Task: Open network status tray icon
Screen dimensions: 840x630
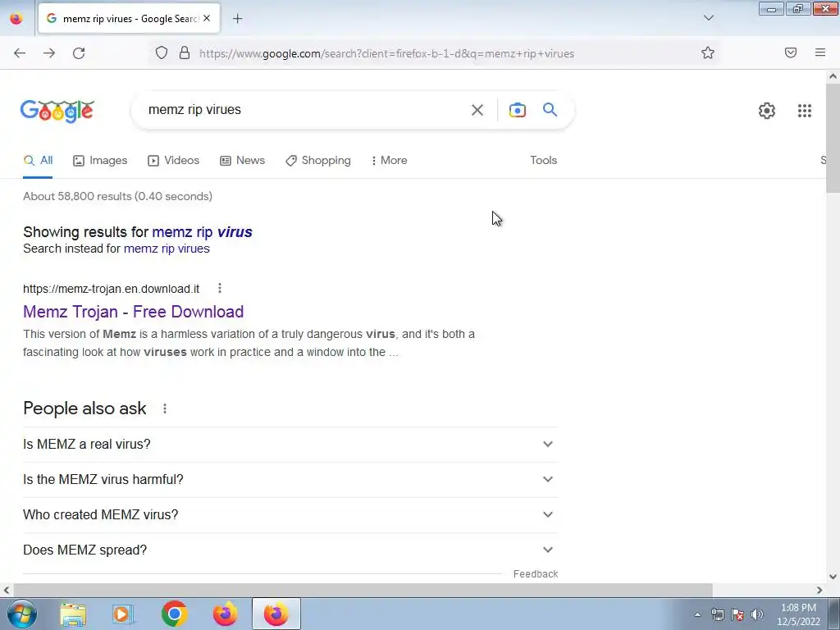Action: [x=717, y=614]
